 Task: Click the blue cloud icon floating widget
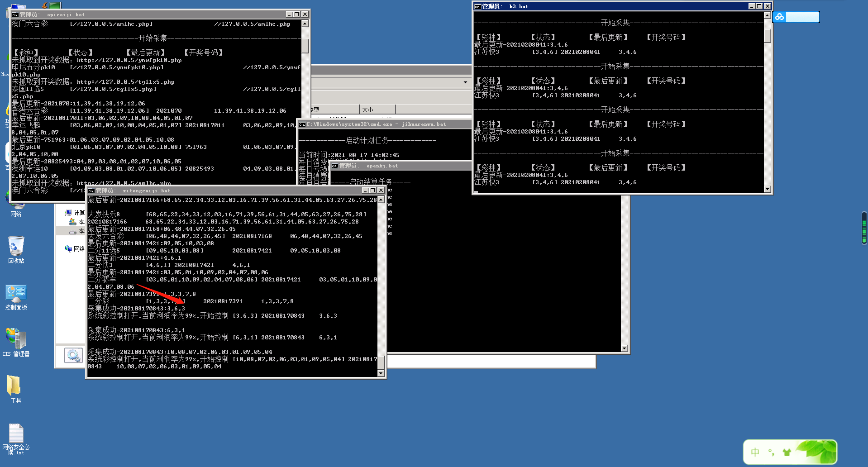(779, 17)
